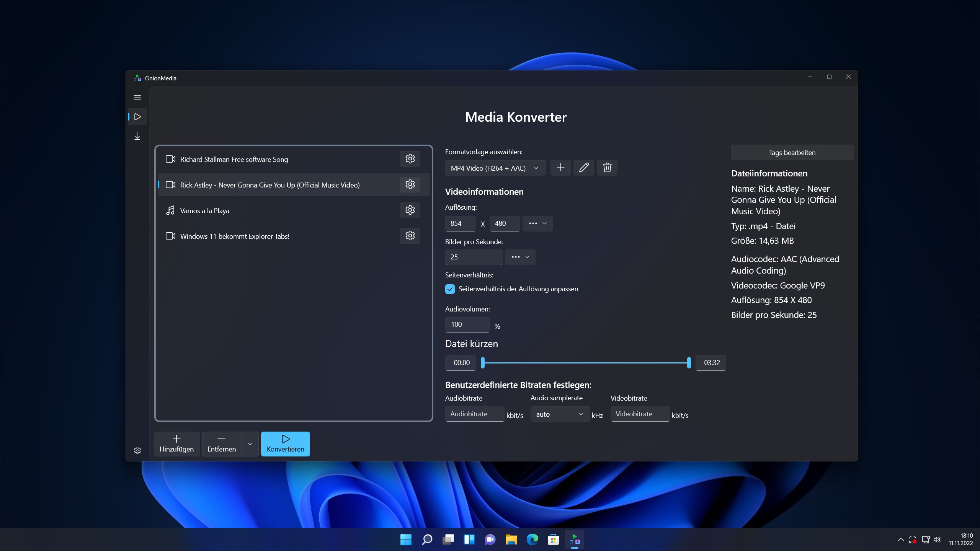Click the trim end time 03:32 field
The width and height of the screenshot is (980, 551).
(x=710, y=363)
